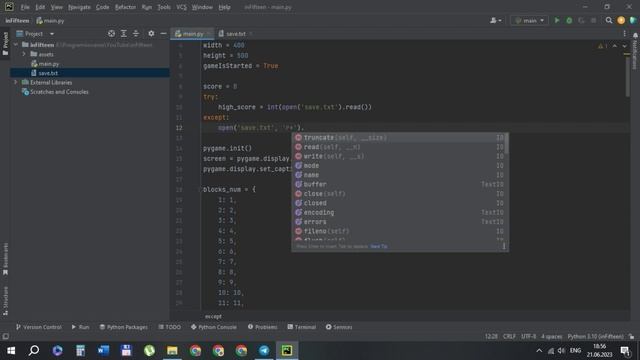This screenshot has width=640, height=360.
Task: Open editor tabs options kebab menu
Action: (x=624, y=33)
